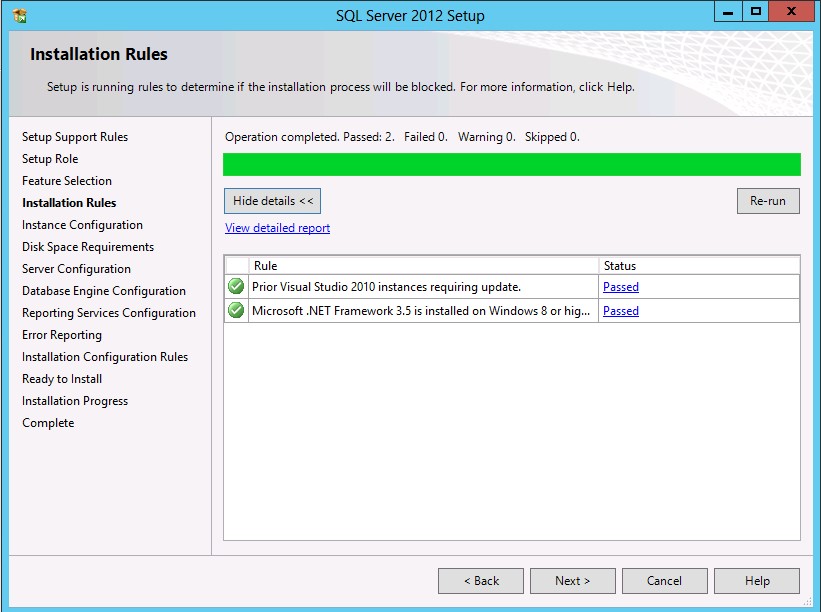The image size is (821, 612).
Task: Select Feature Selection step in sidebar
Action: [67, 181]
